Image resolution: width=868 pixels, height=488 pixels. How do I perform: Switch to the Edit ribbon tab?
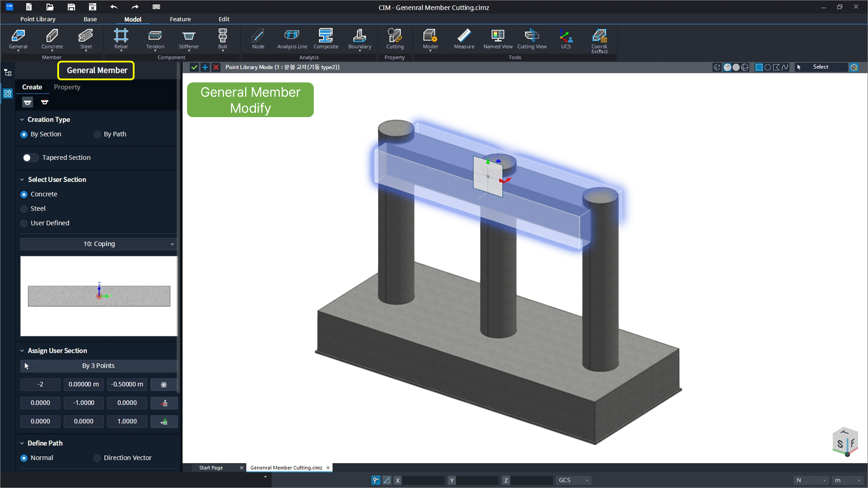pyautogui.click(x=224, y=19)
